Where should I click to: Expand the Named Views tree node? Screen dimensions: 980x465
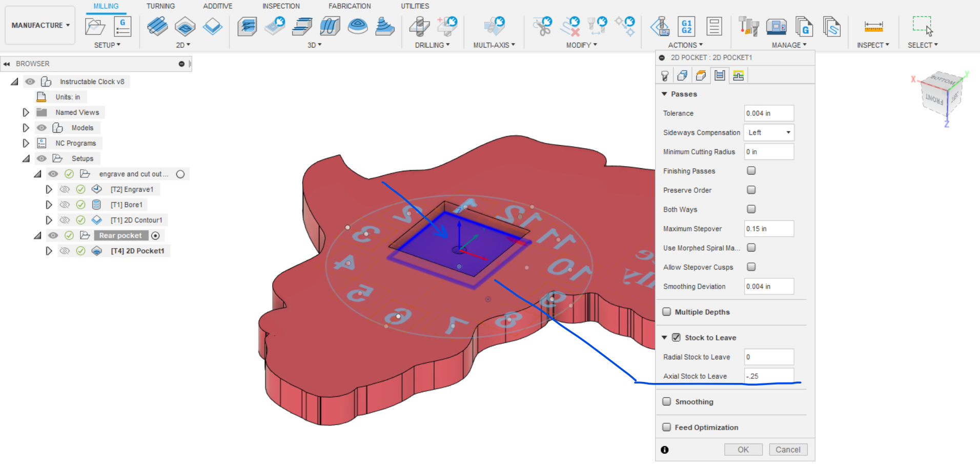tap(26, 112)
